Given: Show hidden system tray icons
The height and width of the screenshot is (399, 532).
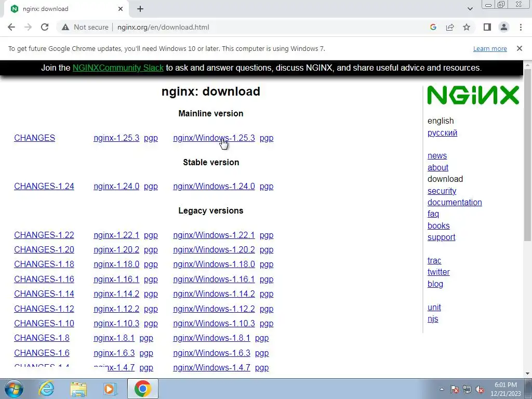Looking at the screenshot, I should (442, 389).
